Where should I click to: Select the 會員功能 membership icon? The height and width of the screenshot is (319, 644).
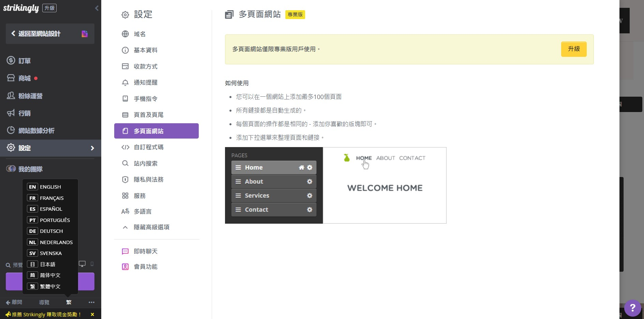point(125,267)
